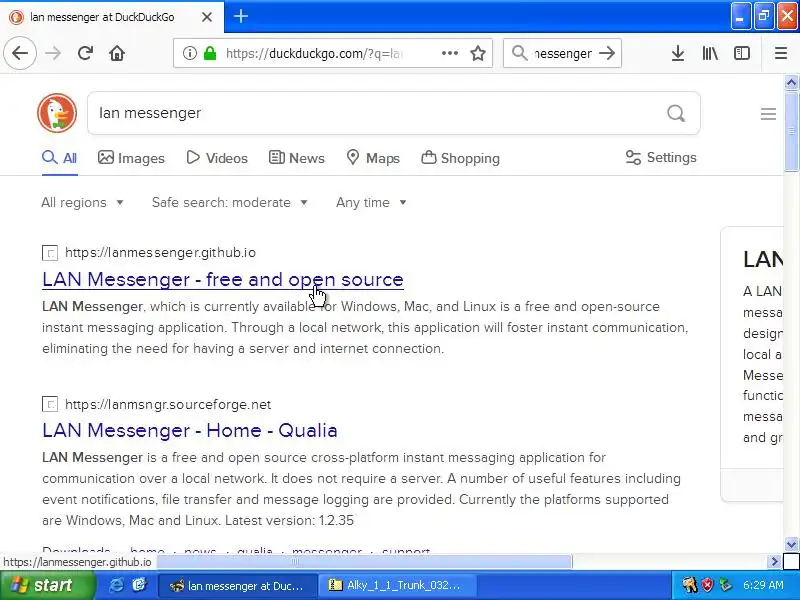Click lan messenger taskbar button
Screen dimensions: 800x600
pos(237,585)
